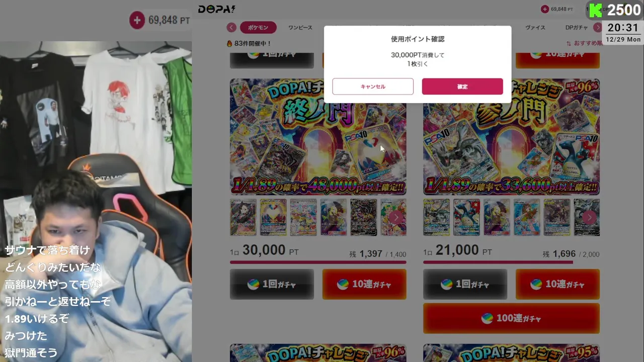Open the 参ノ門 gacha banner
This screenshot has width=644, height=362.
pyautogui.click(x=511, y=137)
